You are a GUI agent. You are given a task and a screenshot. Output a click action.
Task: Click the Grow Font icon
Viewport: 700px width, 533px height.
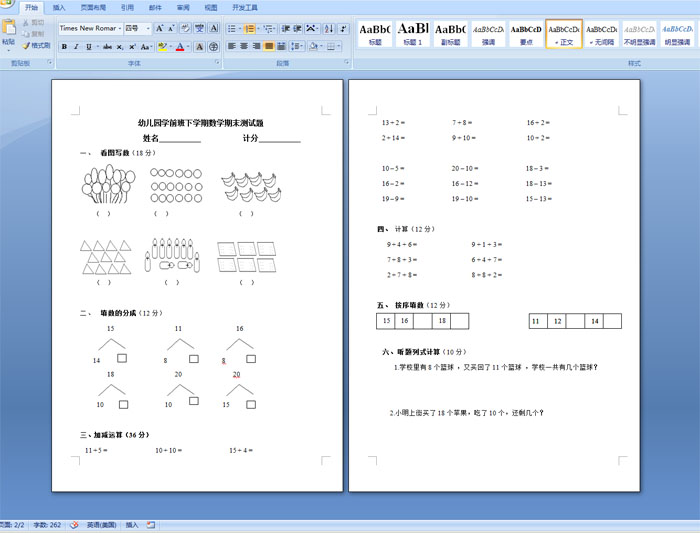(159, 29)
